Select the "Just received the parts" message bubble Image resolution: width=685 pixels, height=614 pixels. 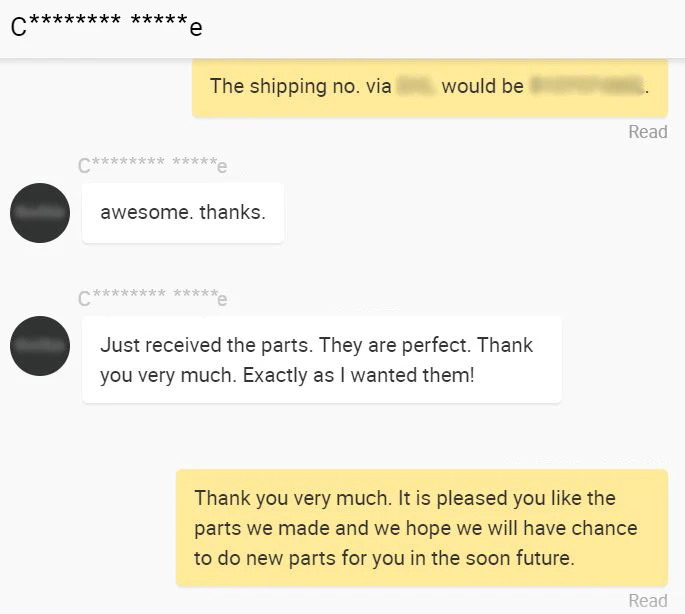coord(321,360)
